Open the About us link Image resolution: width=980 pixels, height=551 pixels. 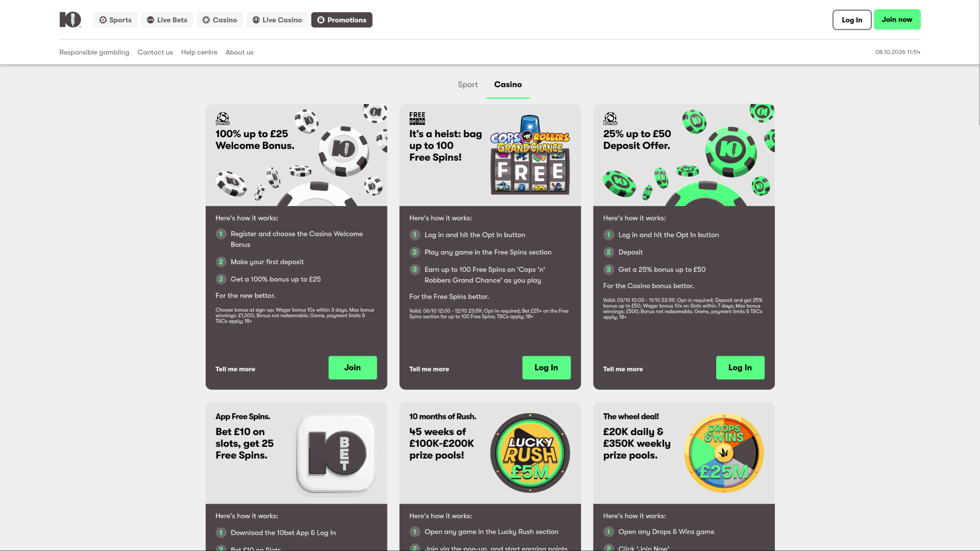pyautogui.click(x=239, y=52)
